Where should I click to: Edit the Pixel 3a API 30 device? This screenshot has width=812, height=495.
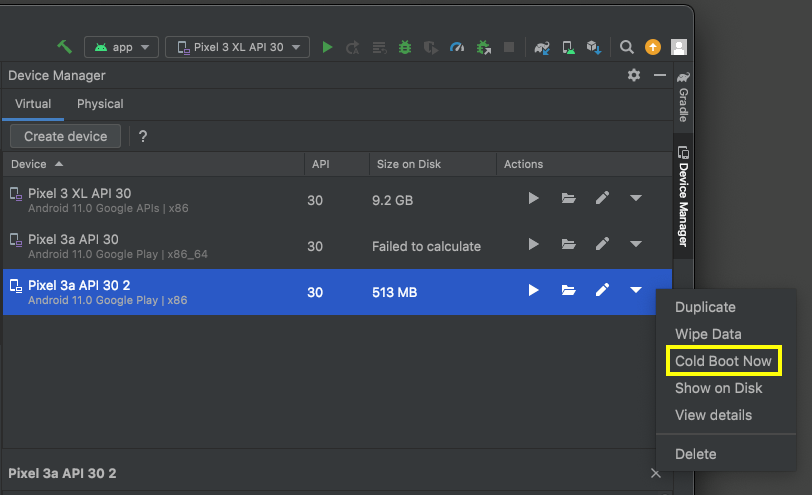(x=602, y=245)
